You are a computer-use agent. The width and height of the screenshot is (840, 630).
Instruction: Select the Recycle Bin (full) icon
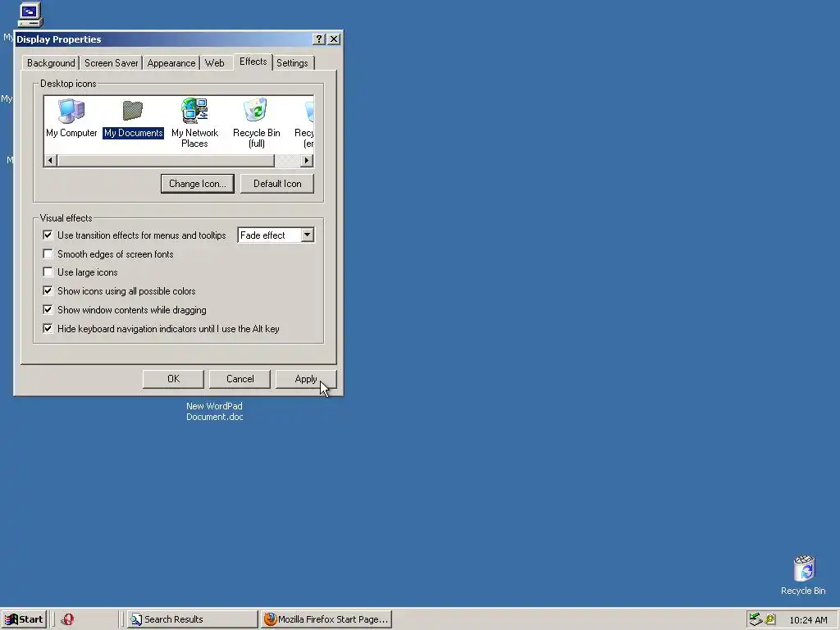click(x=256, y=123)
